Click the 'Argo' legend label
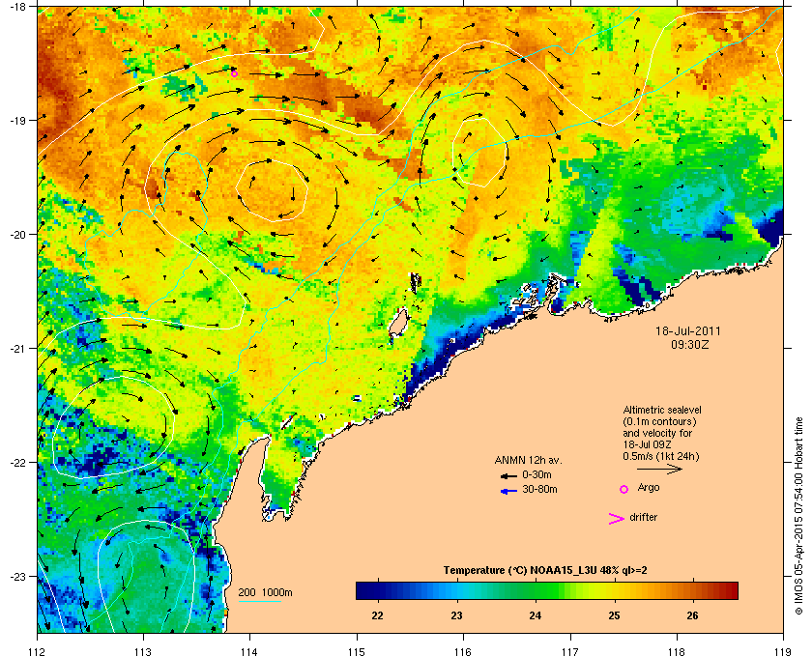This screenshot has width=812, height=657. point(649,488)
